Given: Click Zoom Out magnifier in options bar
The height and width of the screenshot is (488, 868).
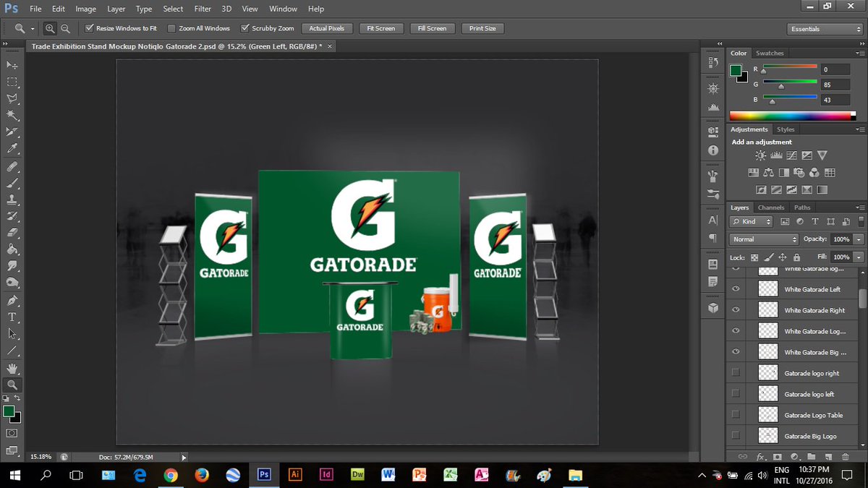Looking at the screenshot, I should (x=65, y=28).
